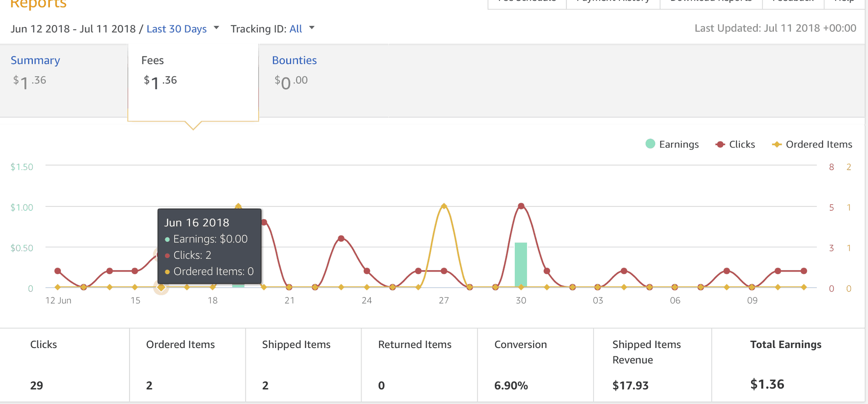Click the Jun 20 clicks data point
The height and width of the screenshot is (404, 868).
[x=264, y=223]
